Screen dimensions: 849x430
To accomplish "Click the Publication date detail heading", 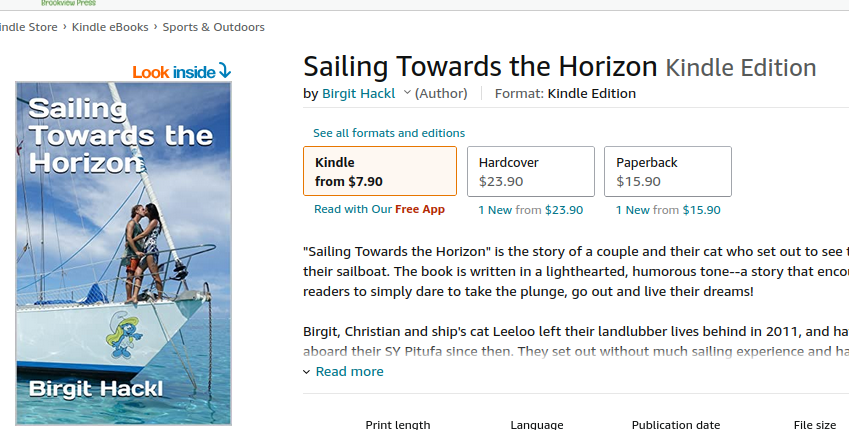I will (676, 425).
